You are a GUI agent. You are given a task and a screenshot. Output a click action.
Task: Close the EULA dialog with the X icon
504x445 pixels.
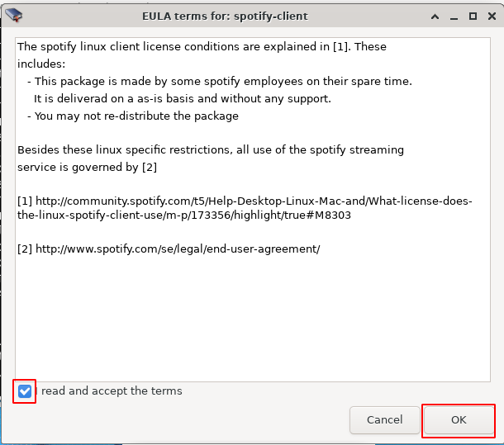491,16
